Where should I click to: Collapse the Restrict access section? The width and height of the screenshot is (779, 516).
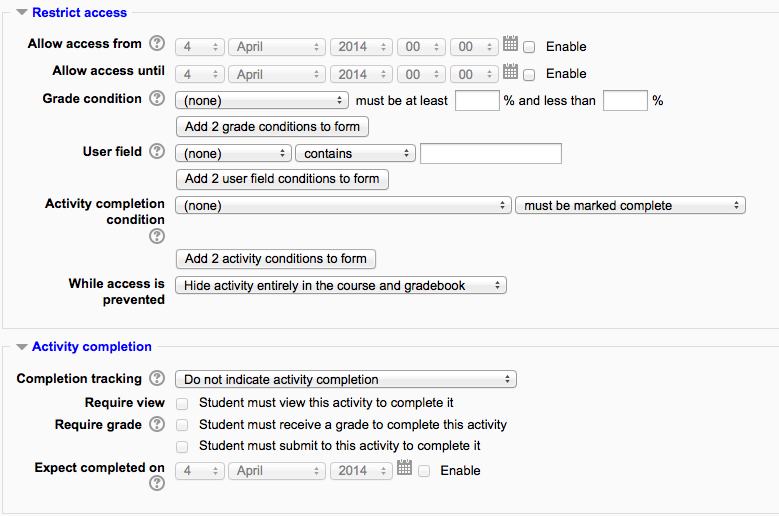click(x=22, y=12)
